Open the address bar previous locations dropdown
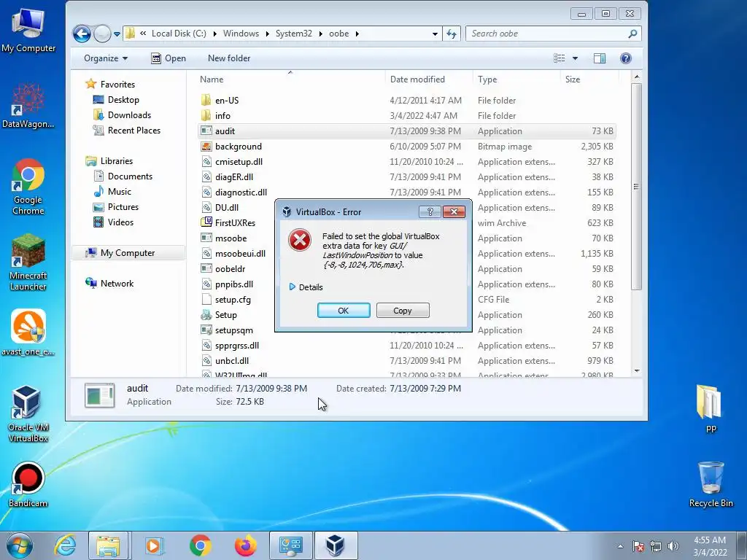 pos(435,34)
